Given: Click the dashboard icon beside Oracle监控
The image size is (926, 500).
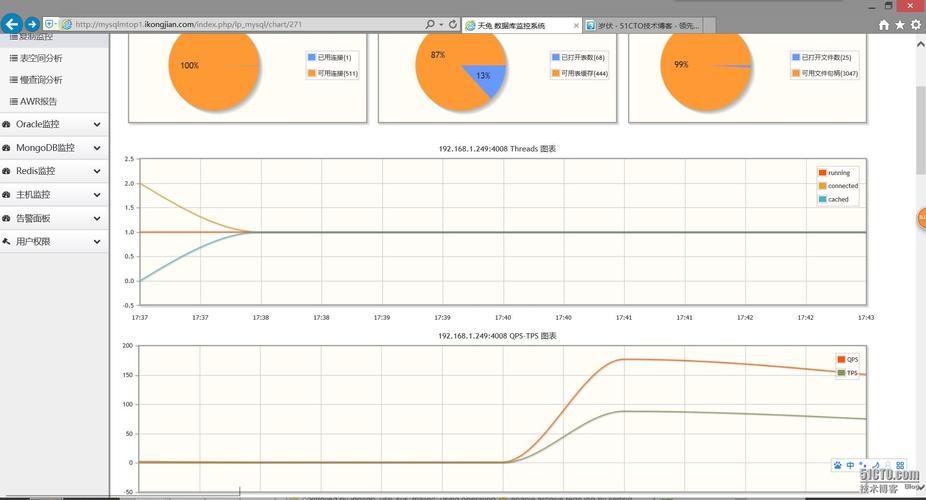Looking at the screenshot, I should (6, 125).
